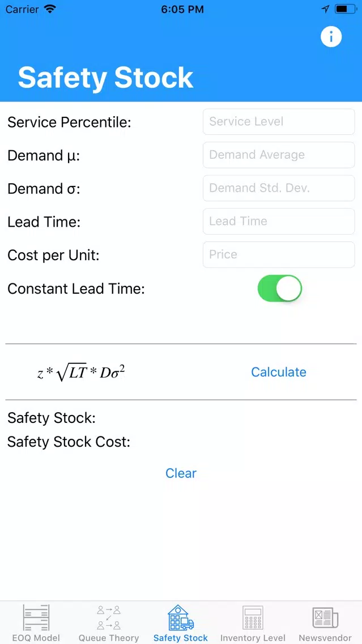Tap the Safety Stock page title
Image resolution: width=362 pixels, height=644 pixels.
pos(105,77)
